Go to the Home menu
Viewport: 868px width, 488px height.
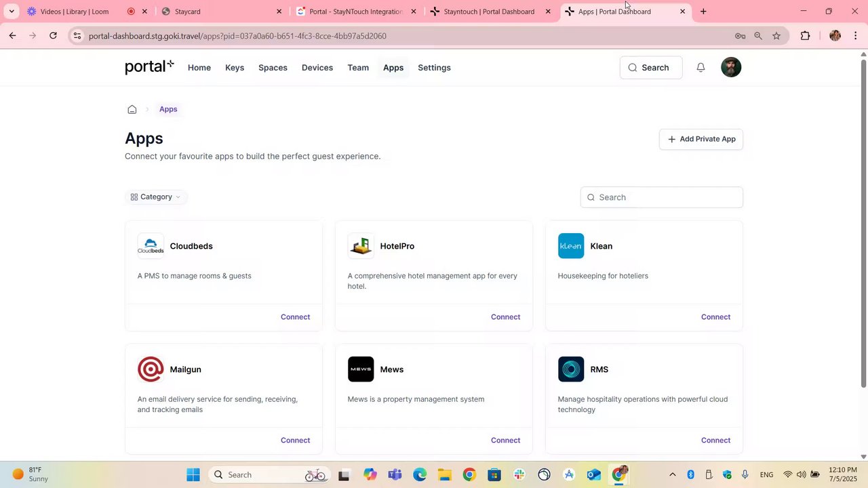[199, 68]
